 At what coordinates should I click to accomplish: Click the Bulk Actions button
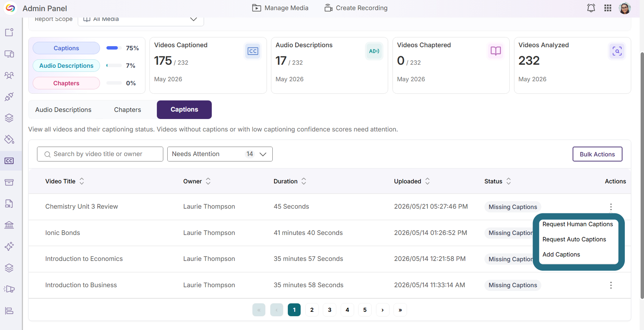point(597,154)
